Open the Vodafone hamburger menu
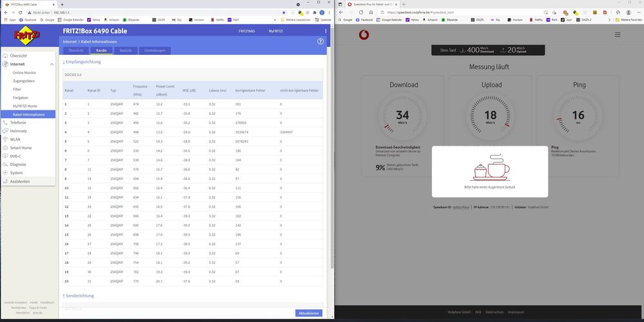The height and width of the screenshot is (322, 644). pyautogui.click(x=618, y=35)
